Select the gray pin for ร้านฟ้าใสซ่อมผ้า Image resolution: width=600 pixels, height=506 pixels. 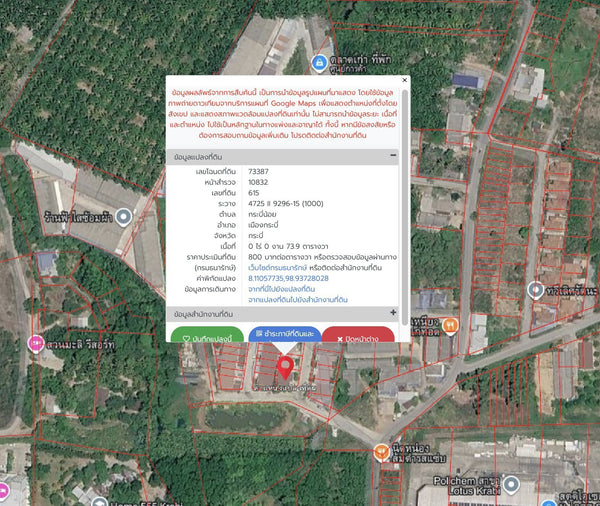pos(124,217)
